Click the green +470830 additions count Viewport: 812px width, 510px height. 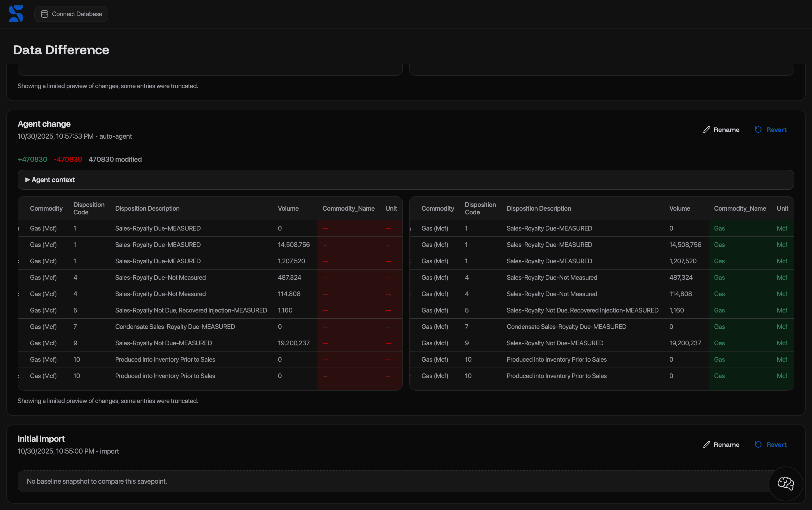(32, 159)
